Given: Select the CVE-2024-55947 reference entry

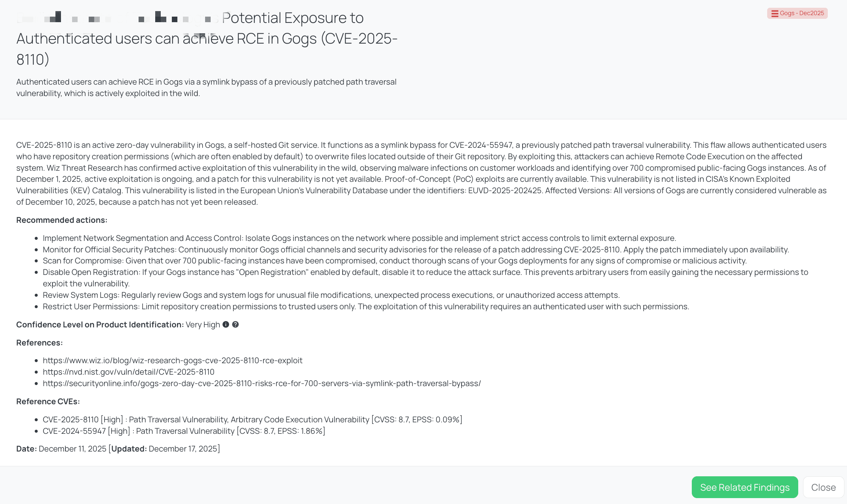Looking at the screenshot, I should (x=184, y=431).
